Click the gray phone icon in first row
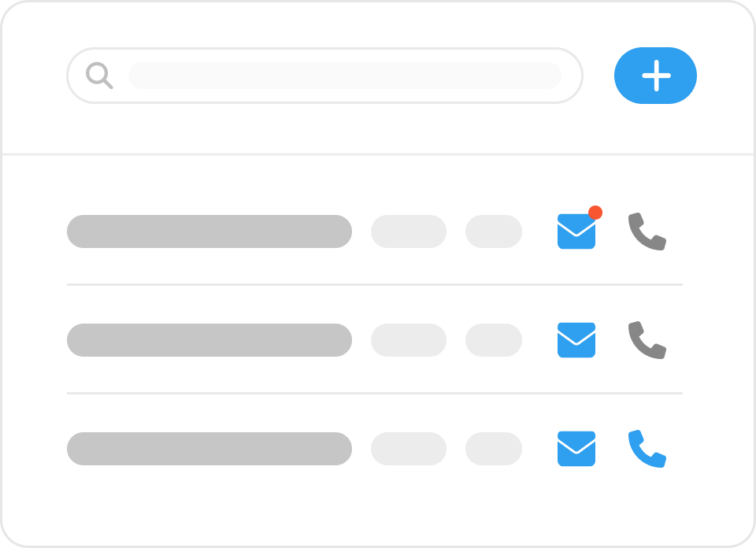This screenshot has width=756, height=548. click(x=647, y=232)
